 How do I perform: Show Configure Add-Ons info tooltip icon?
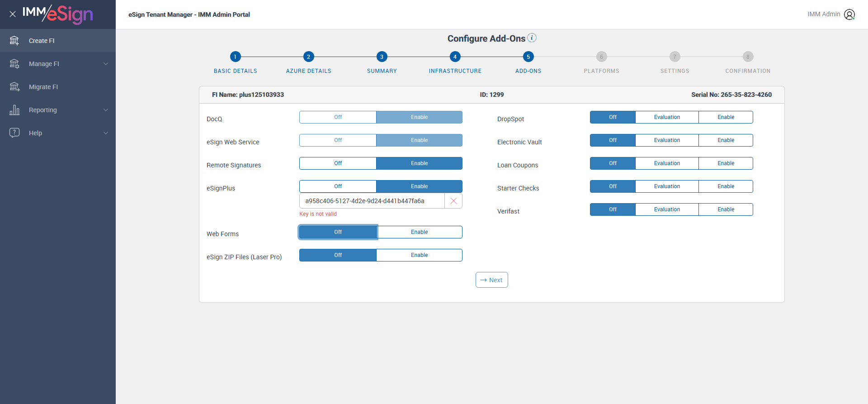click(x=532, y=38)
